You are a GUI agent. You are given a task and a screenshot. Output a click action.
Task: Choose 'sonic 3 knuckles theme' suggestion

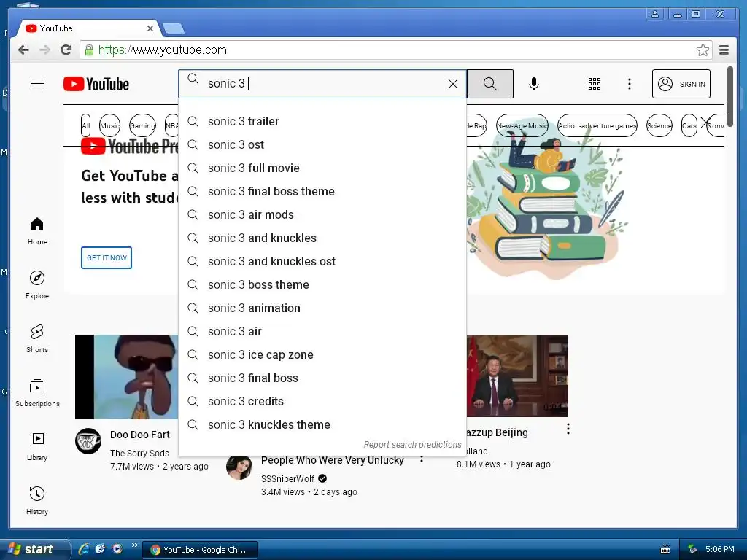(x=322, y=425)
